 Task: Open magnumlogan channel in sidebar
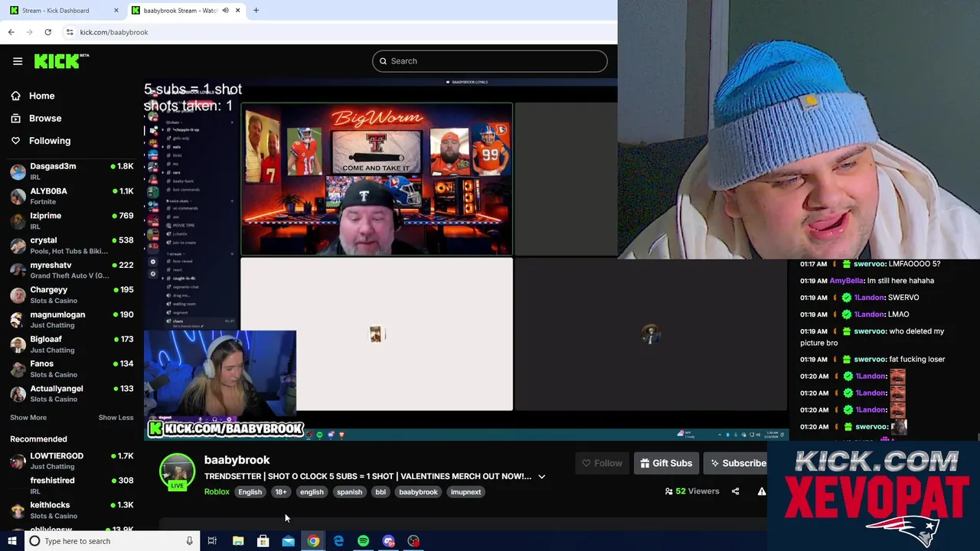pos(72,319)
